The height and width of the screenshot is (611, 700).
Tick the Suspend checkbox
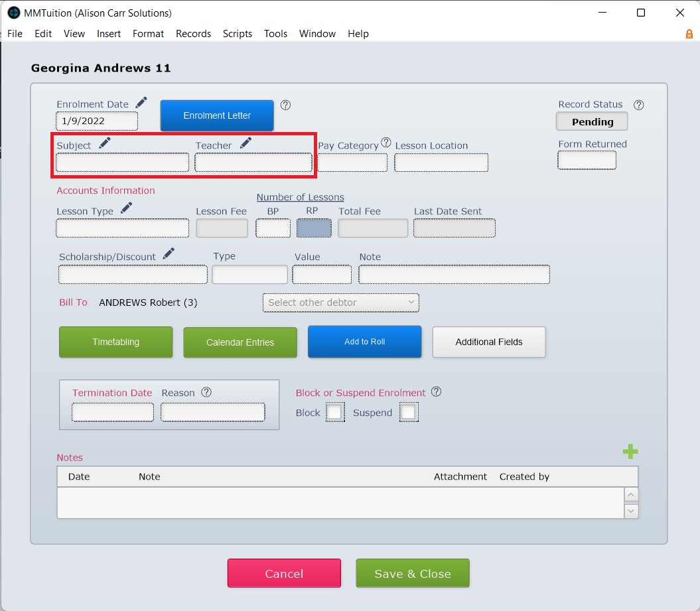click(x=409, y=412)
